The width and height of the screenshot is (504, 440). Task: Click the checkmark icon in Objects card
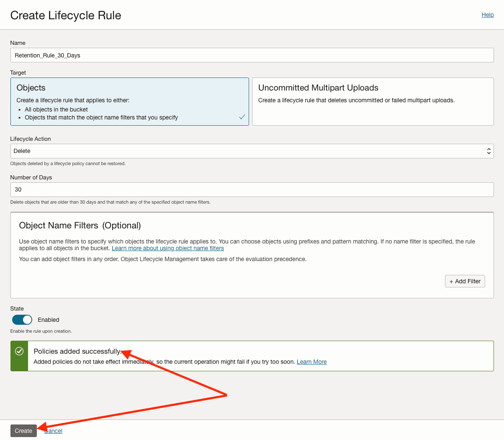[242, 117]
